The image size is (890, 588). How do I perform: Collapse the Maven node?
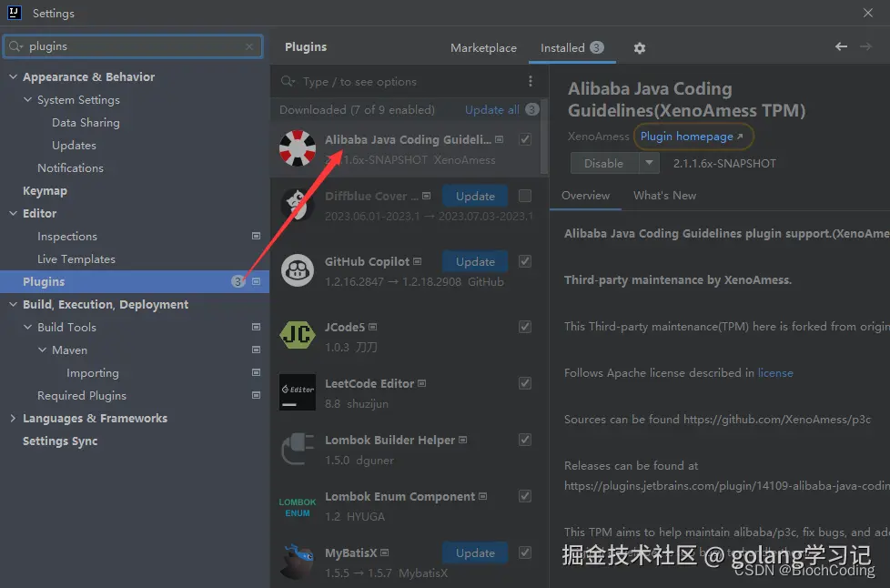coord(42,350)
